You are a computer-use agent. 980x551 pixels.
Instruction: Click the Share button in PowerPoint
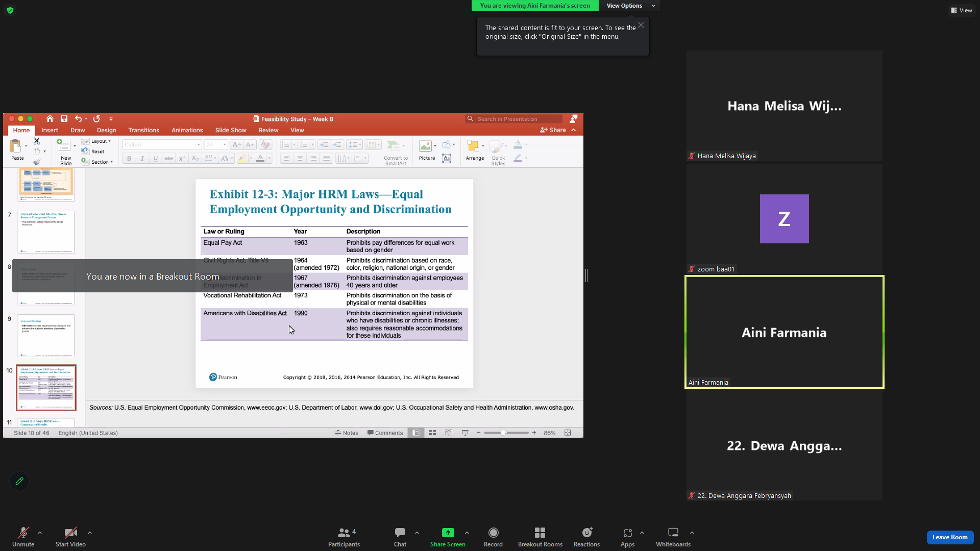pos(553,130)
